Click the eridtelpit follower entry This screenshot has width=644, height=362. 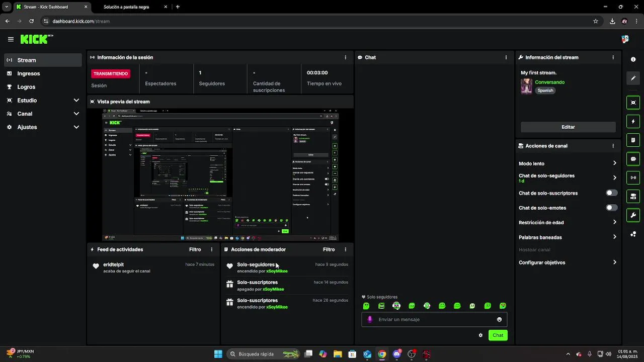tap(153, 267)
